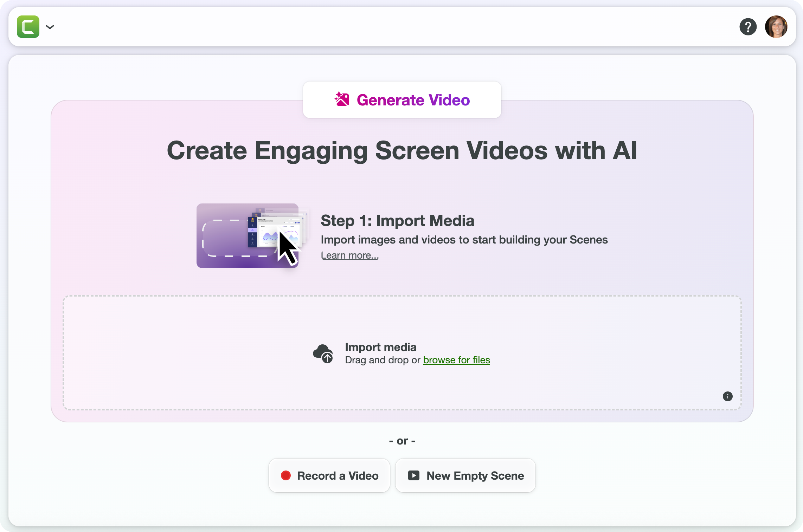Click the Generate Video button
The image size is (803, 532).
[x=402, y=100]
